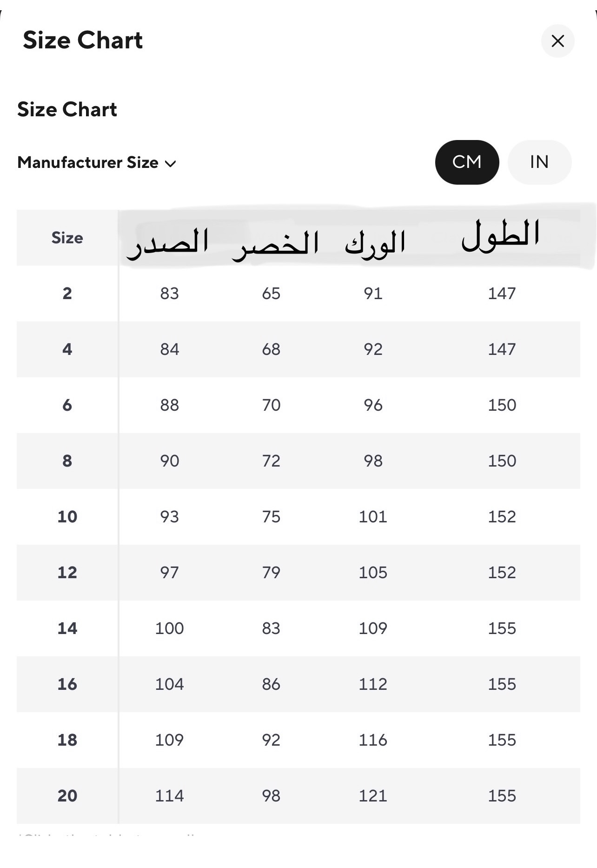Select the size 16 row label
597x868 pixels.
click(67, 684)
